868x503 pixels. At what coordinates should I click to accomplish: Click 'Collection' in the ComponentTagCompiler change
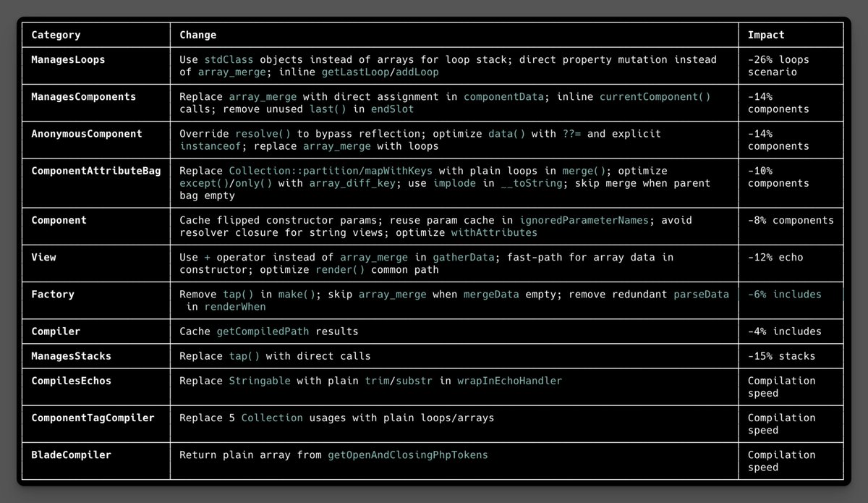[x=272, y=418]
